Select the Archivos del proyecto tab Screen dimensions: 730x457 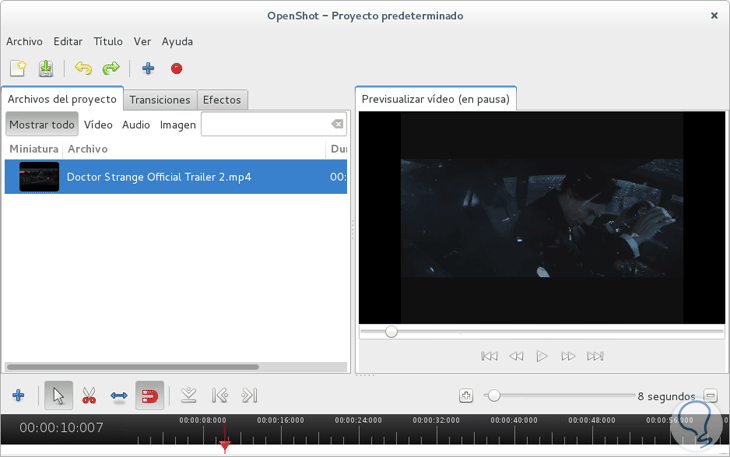[62, 99]
